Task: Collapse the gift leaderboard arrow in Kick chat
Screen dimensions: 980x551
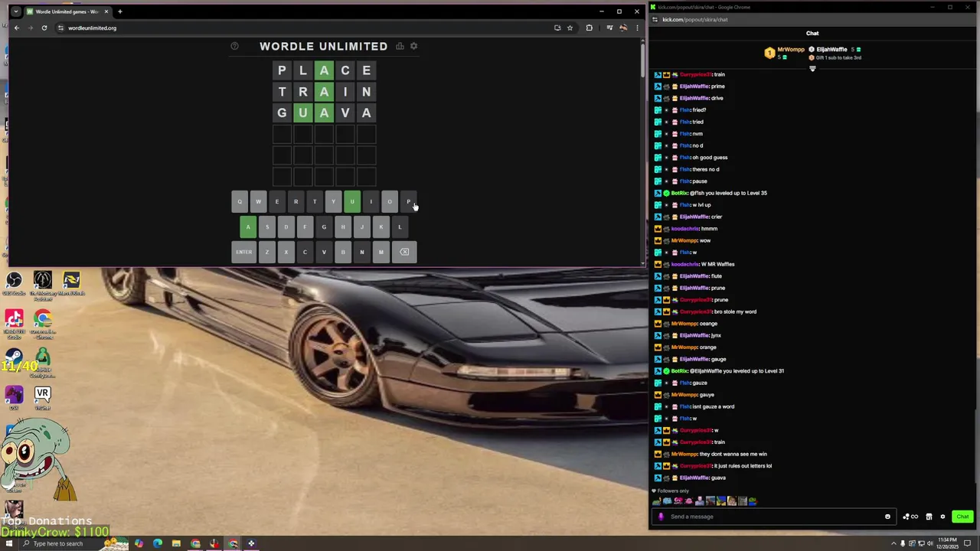Action: pyautogui.click(x=812, y=68)
